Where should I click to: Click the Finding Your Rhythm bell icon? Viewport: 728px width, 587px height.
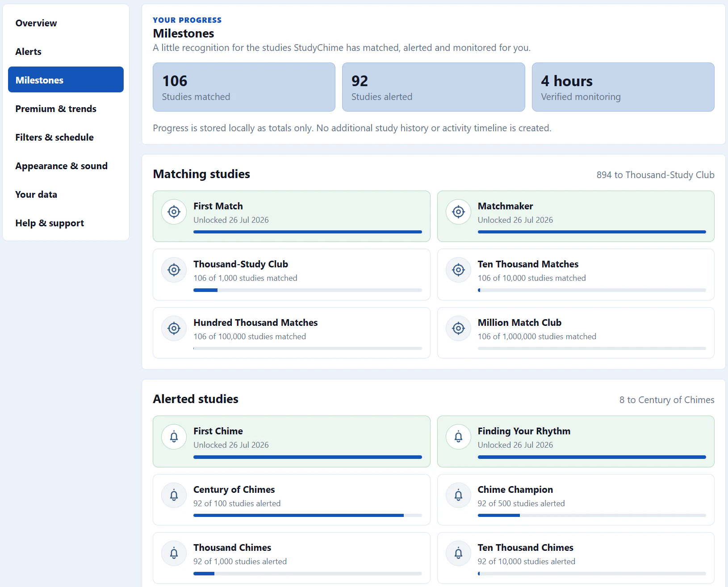click(458, 437)
